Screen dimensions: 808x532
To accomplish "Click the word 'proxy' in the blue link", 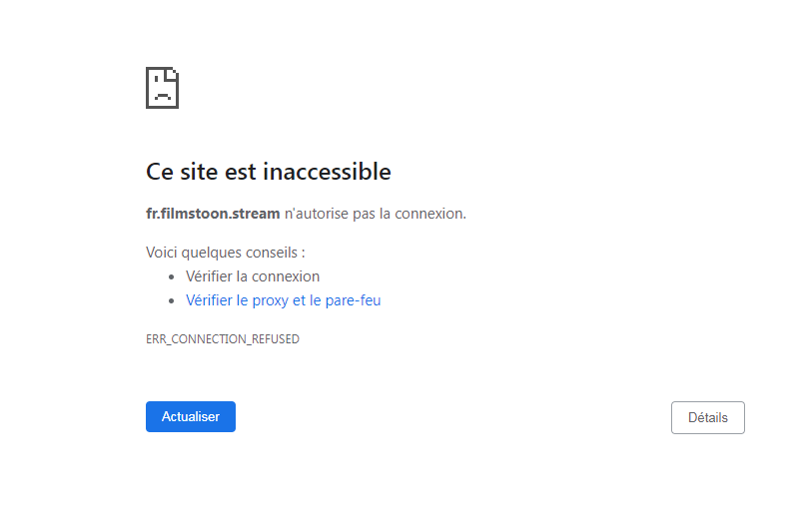I will [x=270, y=300].
